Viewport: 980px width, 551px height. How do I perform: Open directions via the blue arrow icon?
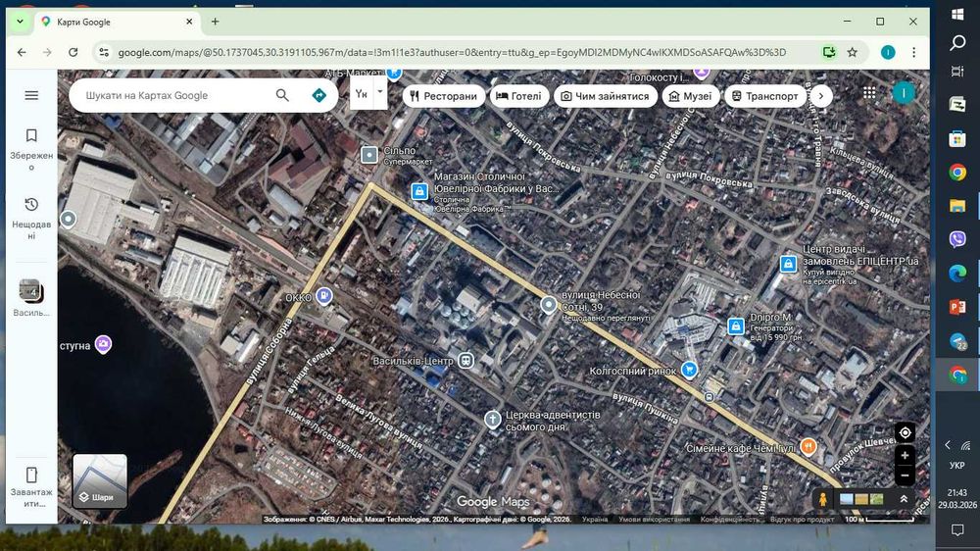coord(318,95)
